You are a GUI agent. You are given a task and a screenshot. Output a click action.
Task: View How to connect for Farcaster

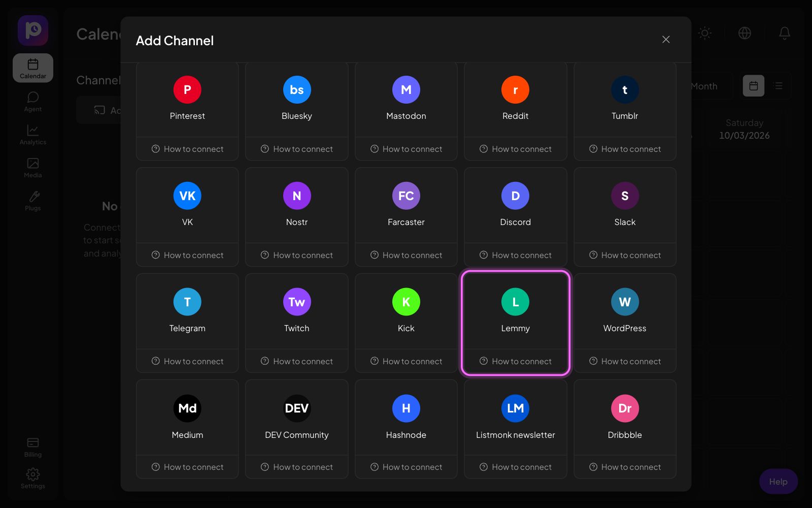click(406, 255)
